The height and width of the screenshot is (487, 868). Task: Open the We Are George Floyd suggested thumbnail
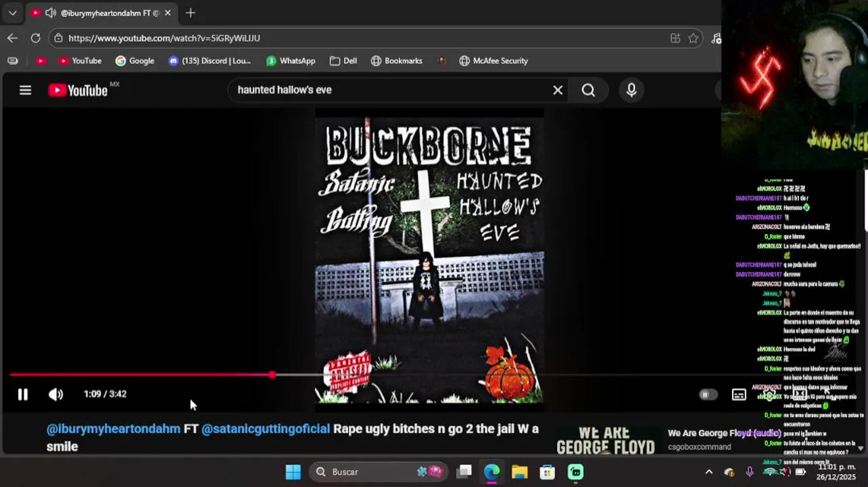pyautogui.click(x=606, y=440)
